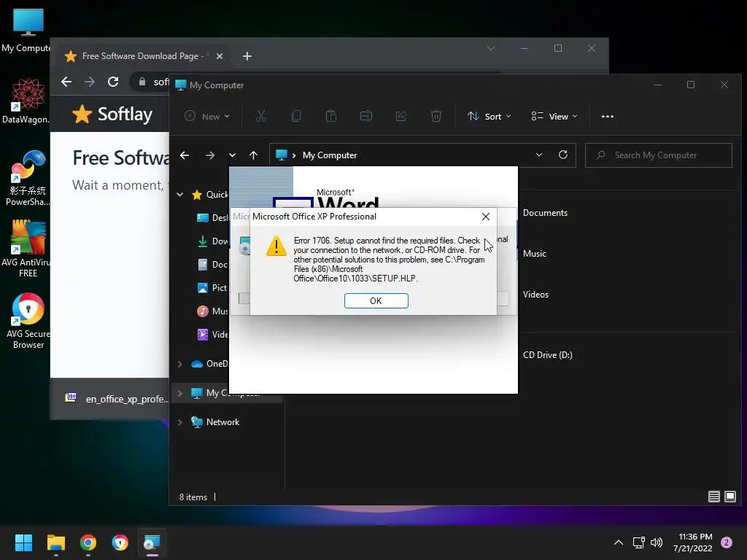The width and height of the screenshot is (747, 560).
Task: Reload the Softlay page in browser
Action: click(113, 82)
